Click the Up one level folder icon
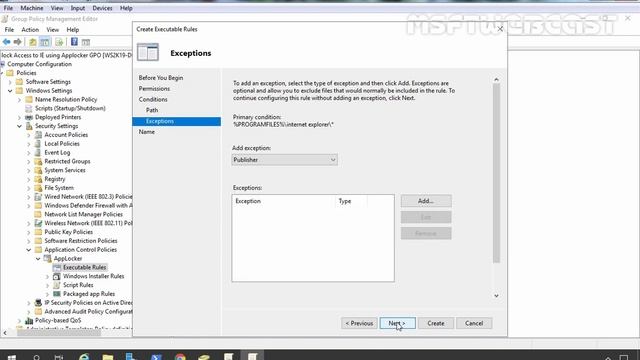The width and height of the screenshot is (640, 360). pos(33,42)
